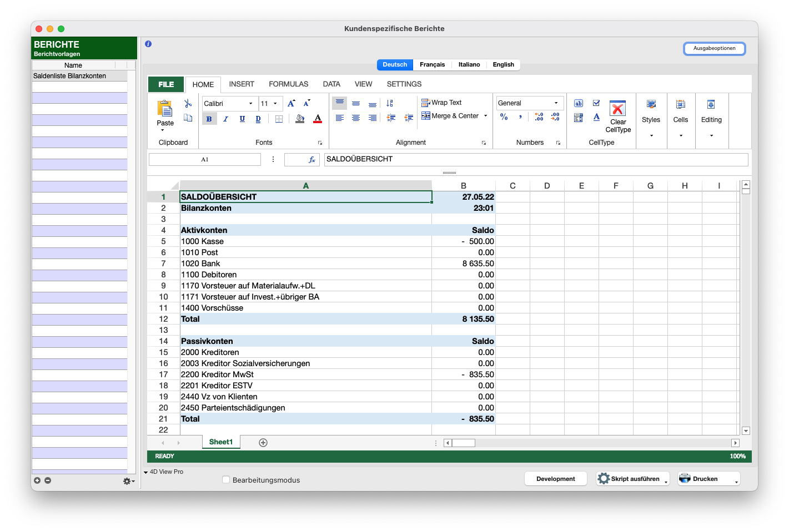Toggle Wrap Text
Image resolution: width=789 pixels, height=532 pixels.
pyautogui.click(x=441, y=103)
